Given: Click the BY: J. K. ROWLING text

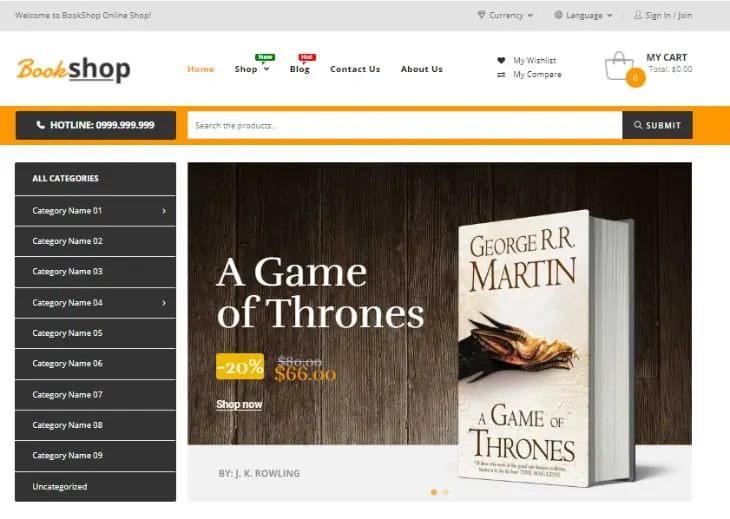Looking at the screenshot, I should click(259, 473).
